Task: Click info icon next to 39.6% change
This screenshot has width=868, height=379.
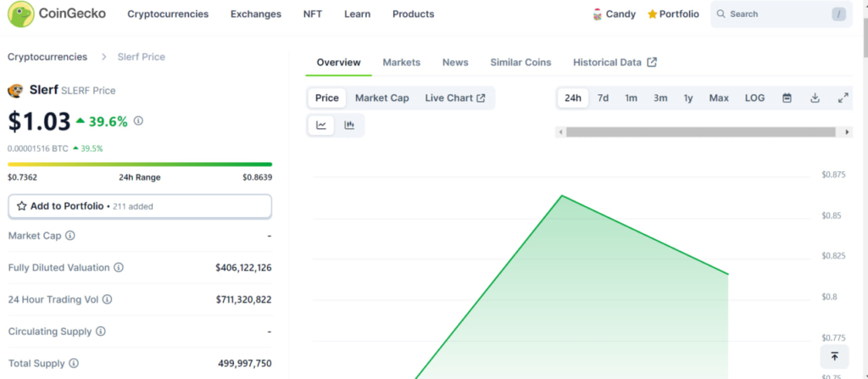Action: [x=138, y=120]
